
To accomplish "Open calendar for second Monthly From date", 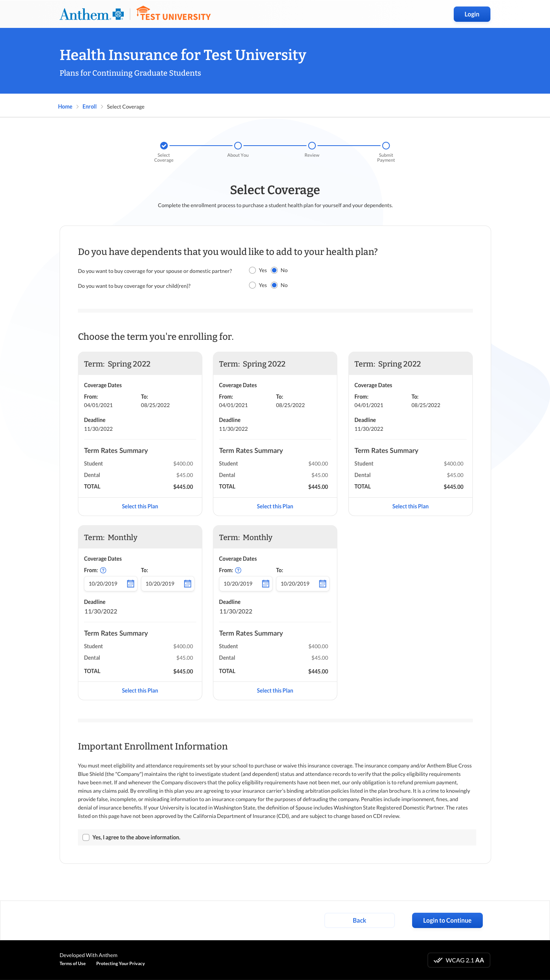I will pos(266,584).
